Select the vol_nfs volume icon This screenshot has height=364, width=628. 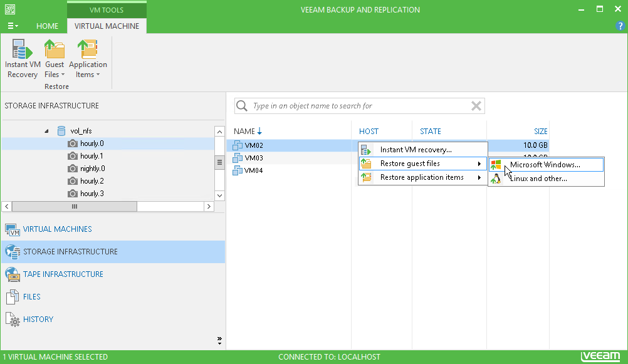tap(61, 131)
